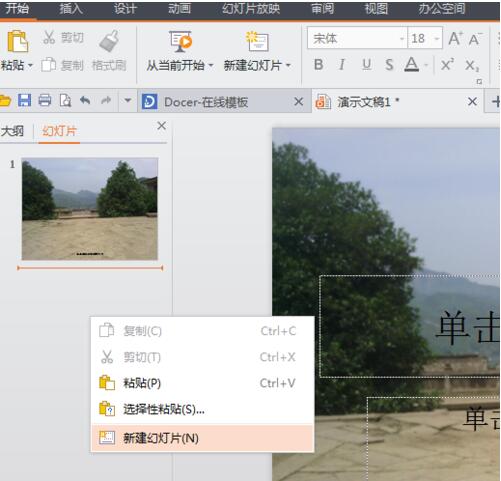Switch to the 设计 ribbon tab
The height and width of the screenshot is (481, 501).
click(x=125, y=9)
